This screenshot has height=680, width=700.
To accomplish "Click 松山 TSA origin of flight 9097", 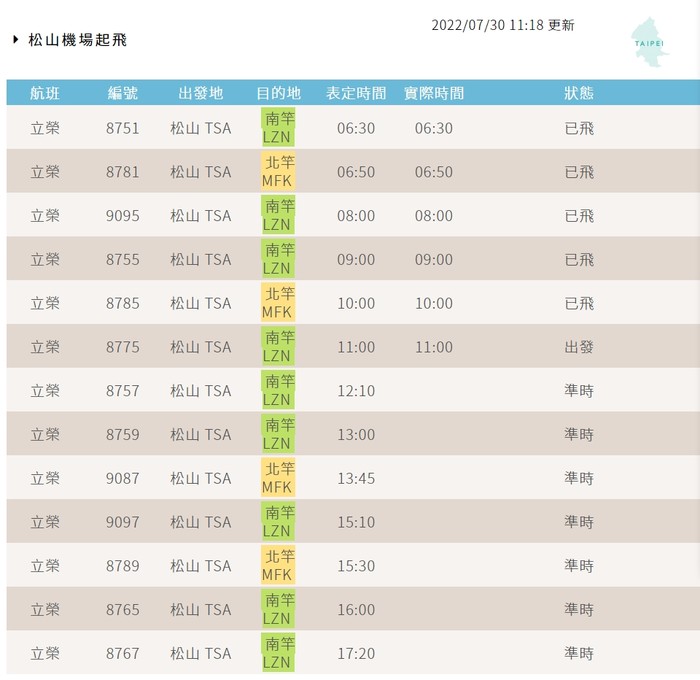I will pyautogui.click(x=200, y=522).
